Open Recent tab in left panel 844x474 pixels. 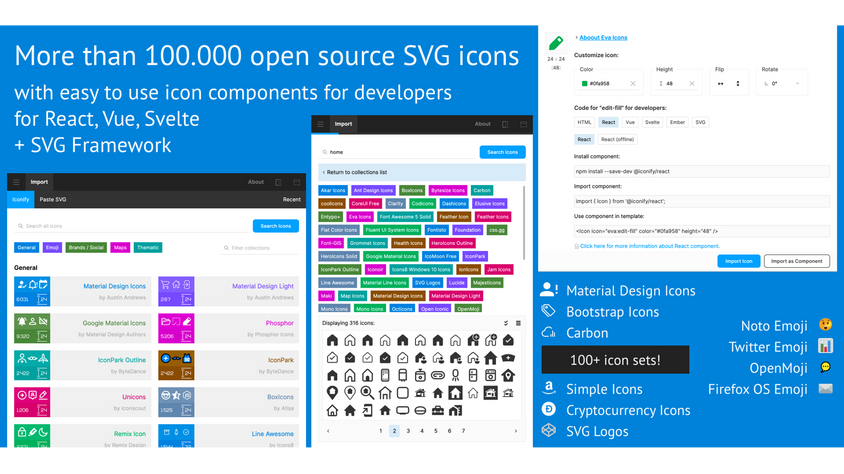coord(291,200)
